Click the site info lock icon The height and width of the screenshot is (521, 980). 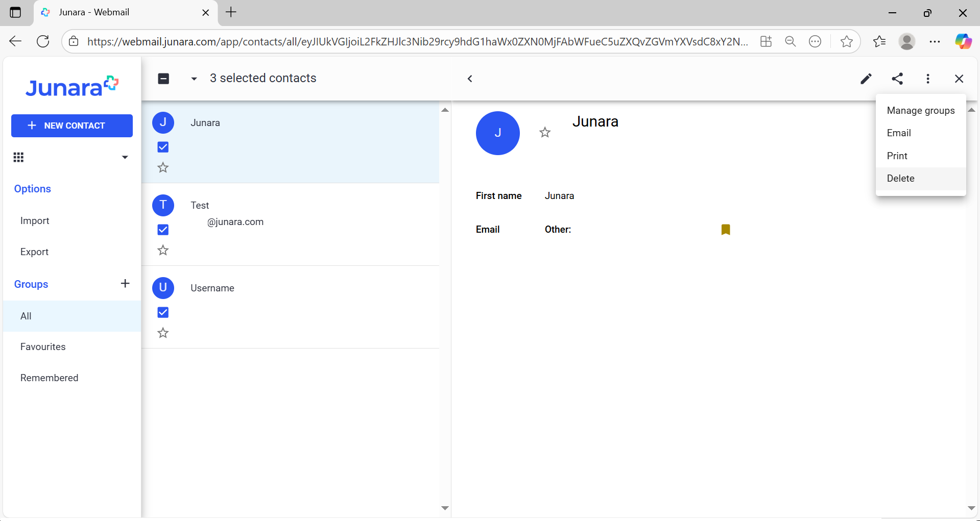(x=74, y=41)
